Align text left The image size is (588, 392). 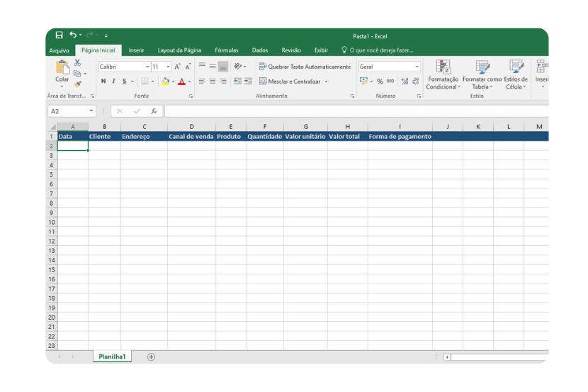tap(202, 82)
